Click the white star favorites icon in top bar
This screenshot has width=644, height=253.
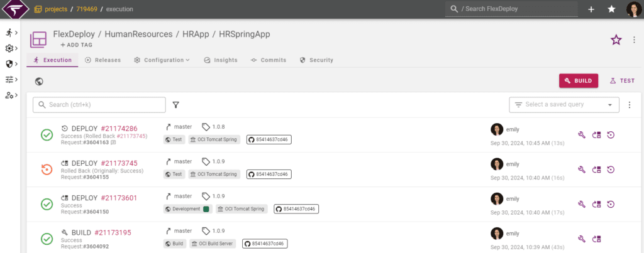pos(611,9)
